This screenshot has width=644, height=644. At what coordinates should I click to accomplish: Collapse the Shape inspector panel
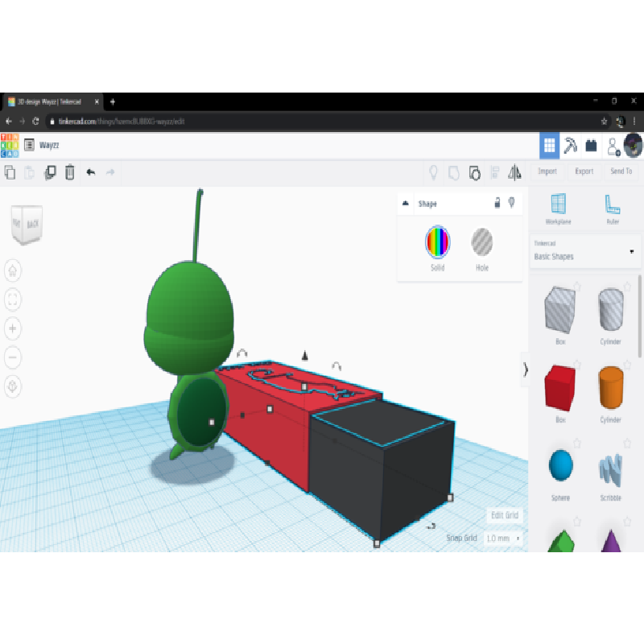(x=405, y=204)
